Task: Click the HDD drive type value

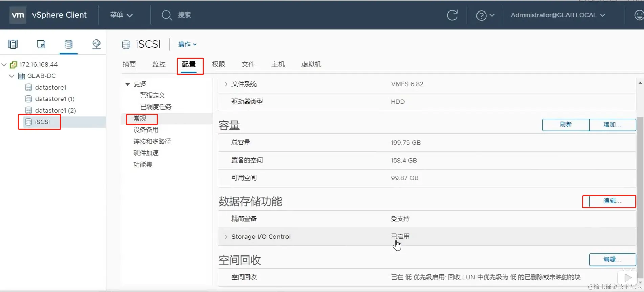Action: coord(398,102)
